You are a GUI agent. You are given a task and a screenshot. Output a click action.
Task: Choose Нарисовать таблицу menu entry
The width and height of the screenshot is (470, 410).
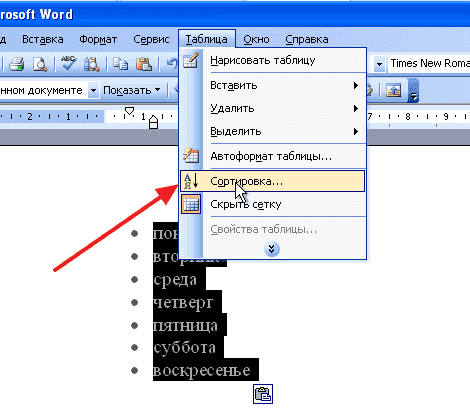click(273, 60)
